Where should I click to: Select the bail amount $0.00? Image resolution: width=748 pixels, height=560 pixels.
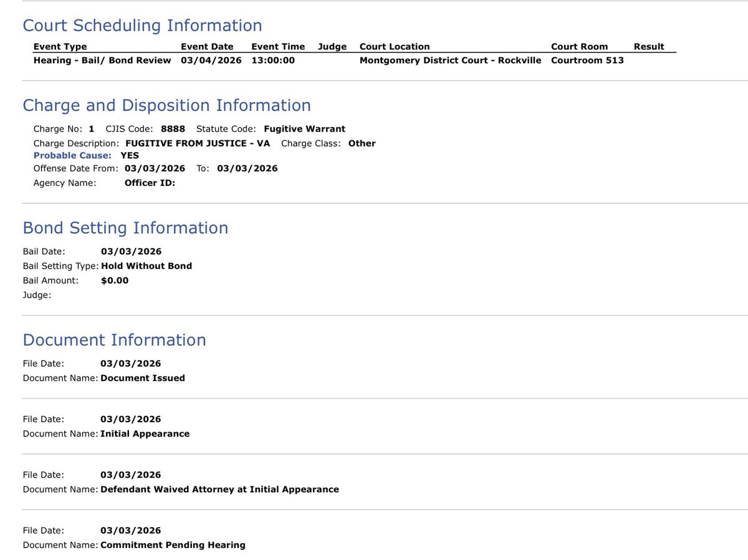[x=115, y=281]
